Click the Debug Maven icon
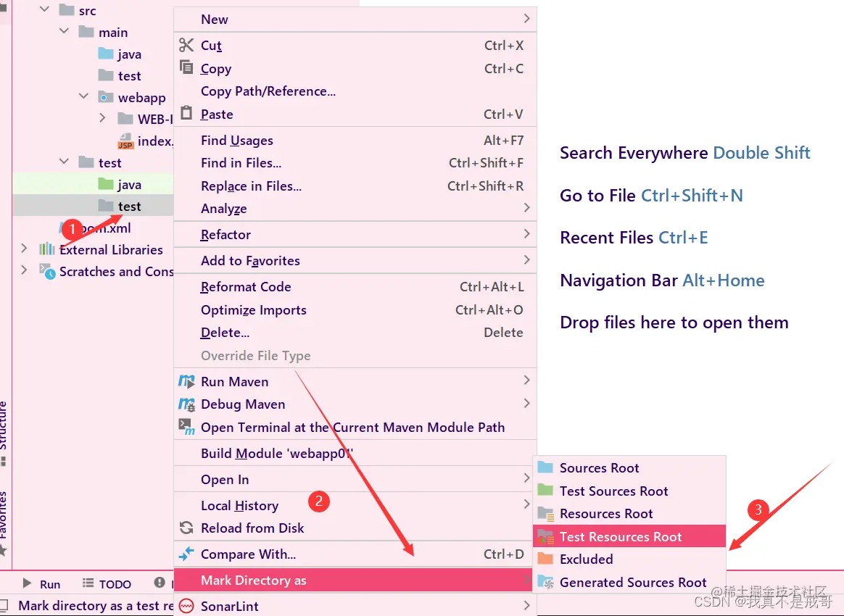 pyautogui.click(x=186, y=404)
